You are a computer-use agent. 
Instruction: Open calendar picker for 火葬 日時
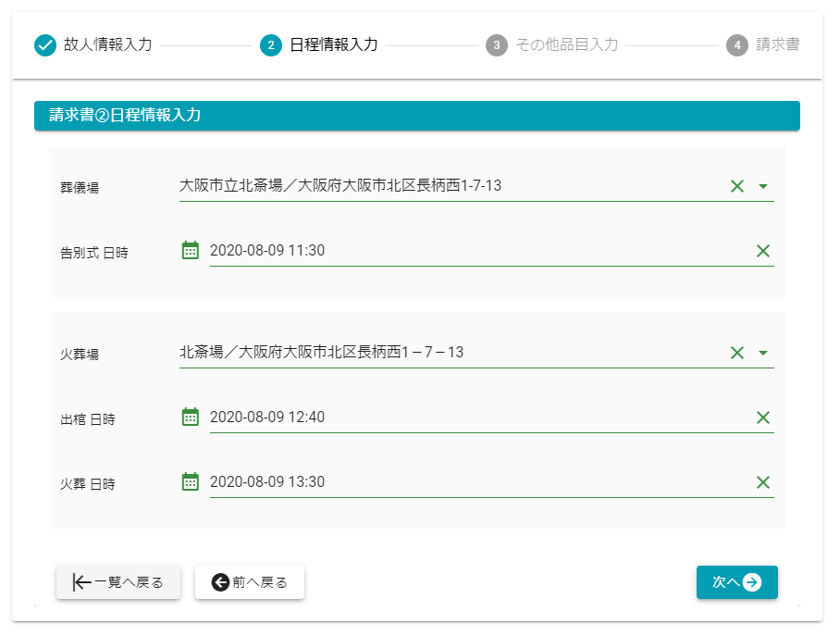(x=191, y=481)
